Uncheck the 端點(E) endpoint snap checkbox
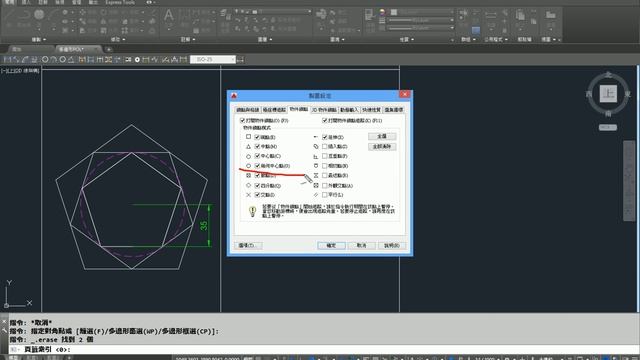Image resolution: width=640 pixels, height=360 pixels. pos(257,137)
